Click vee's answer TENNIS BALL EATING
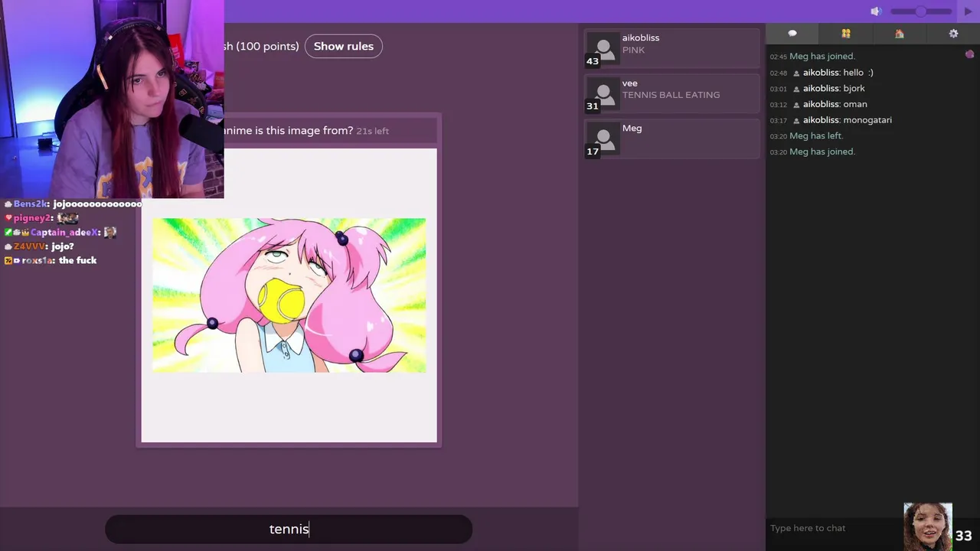Viewport: 980px width, 551px height. 671,95
